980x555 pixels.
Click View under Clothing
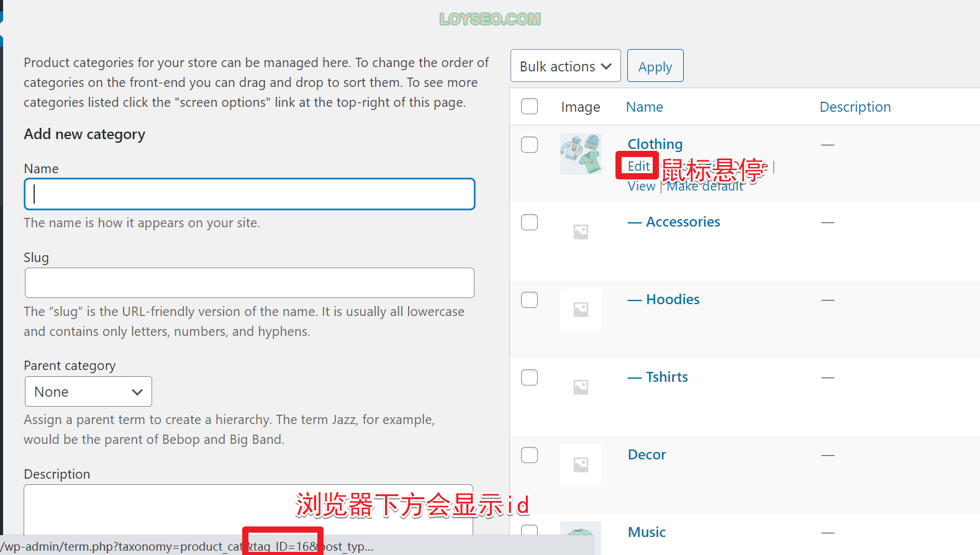641,186
